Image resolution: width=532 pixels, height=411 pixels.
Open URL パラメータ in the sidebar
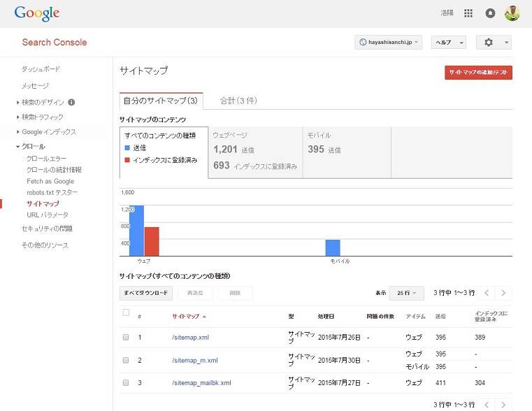click(48, 215)
